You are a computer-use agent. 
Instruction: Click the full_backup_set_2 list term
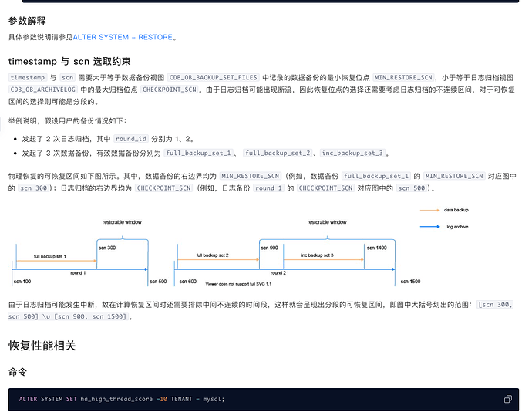[x=278, y=153]
